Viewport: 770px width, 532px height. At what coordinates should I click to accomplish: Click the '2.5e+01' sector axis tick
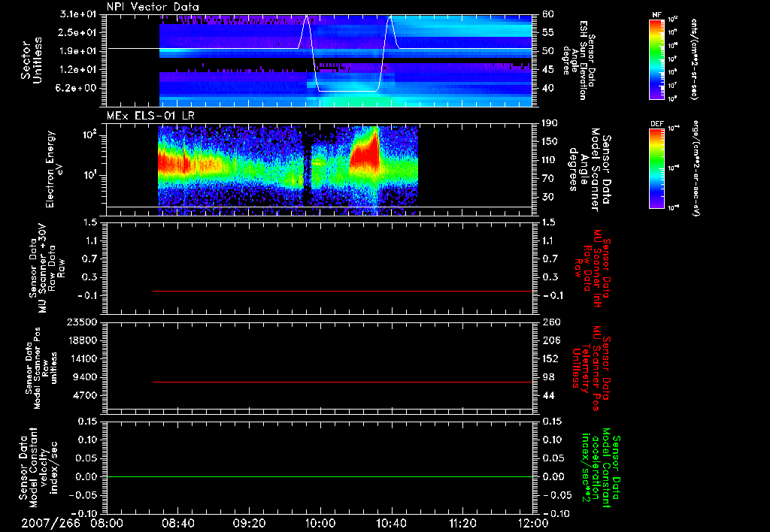pos(78,32)
